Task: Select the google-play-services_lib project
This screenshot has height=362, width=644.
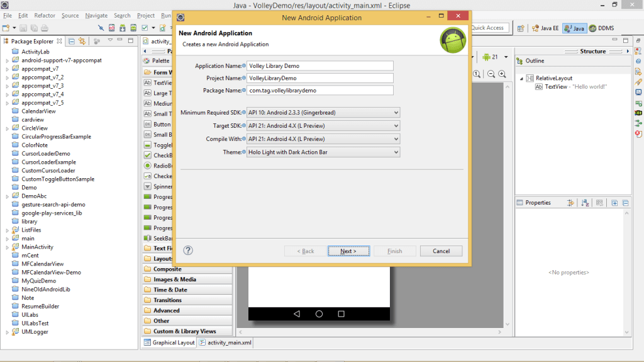Action: click(52, 213)
